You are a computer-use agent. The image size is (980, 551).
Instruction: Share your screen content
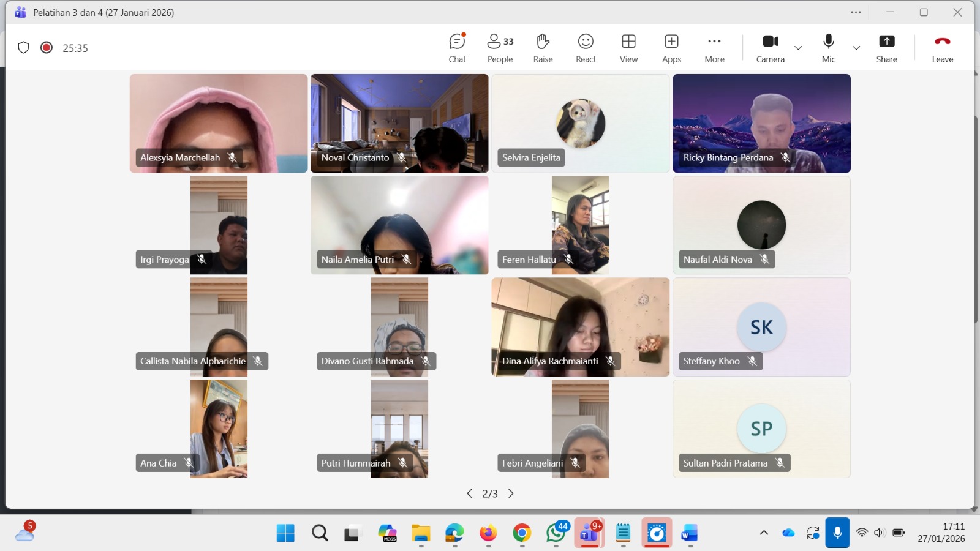886,48
